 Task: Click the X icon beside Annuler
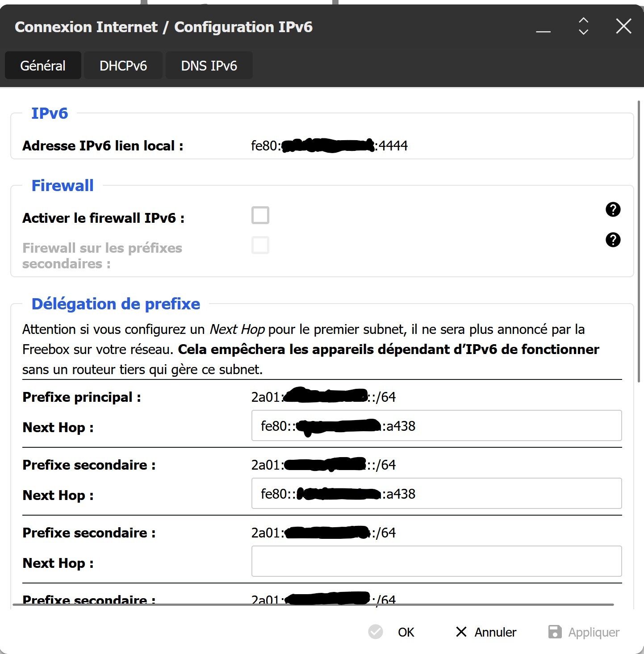[x=461, y=632]
